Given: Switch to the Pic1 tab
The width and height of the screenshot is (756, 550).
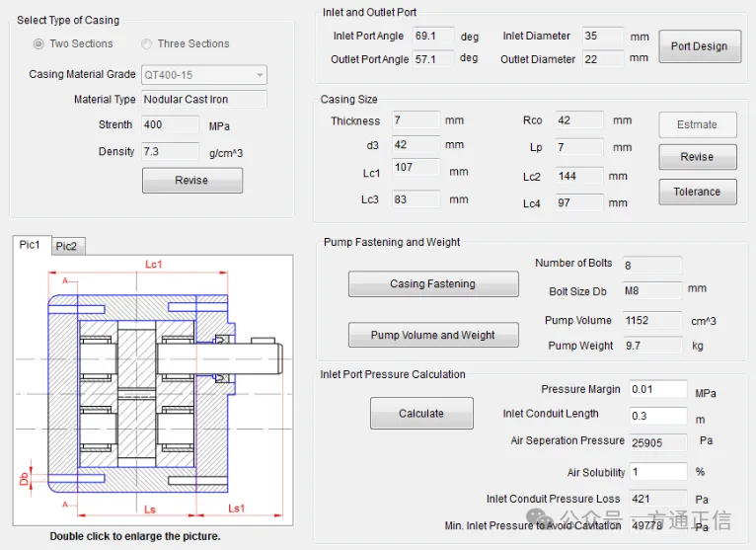Looking at the screenshot, I should click(x=30, y=245).
